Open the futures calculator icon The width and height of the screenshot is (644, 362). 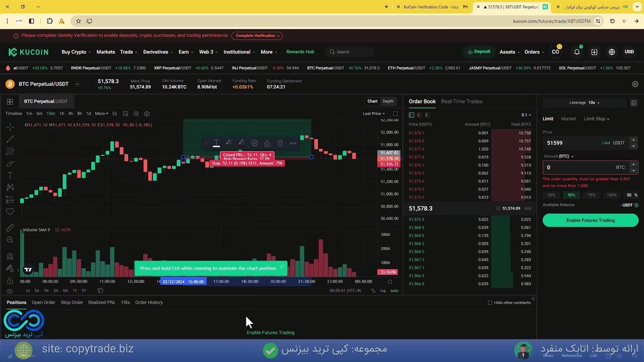[634, 103]
